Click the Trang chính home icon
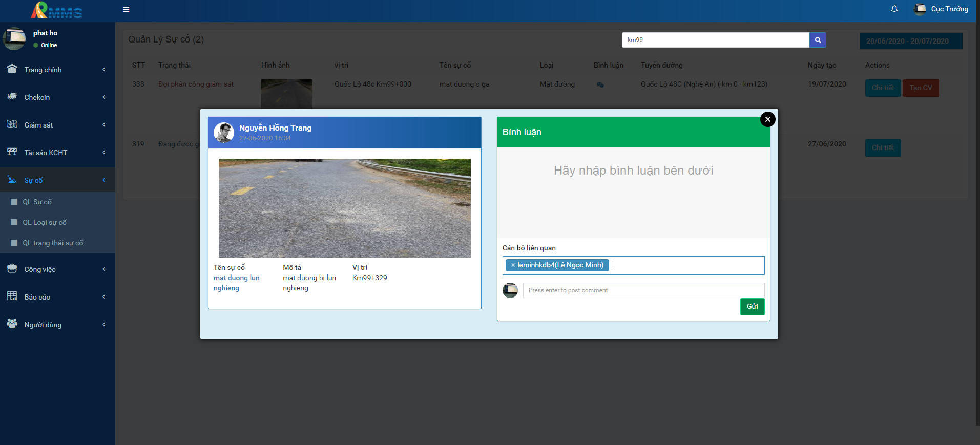The image size is (980, 445). (x=12, y=69)
